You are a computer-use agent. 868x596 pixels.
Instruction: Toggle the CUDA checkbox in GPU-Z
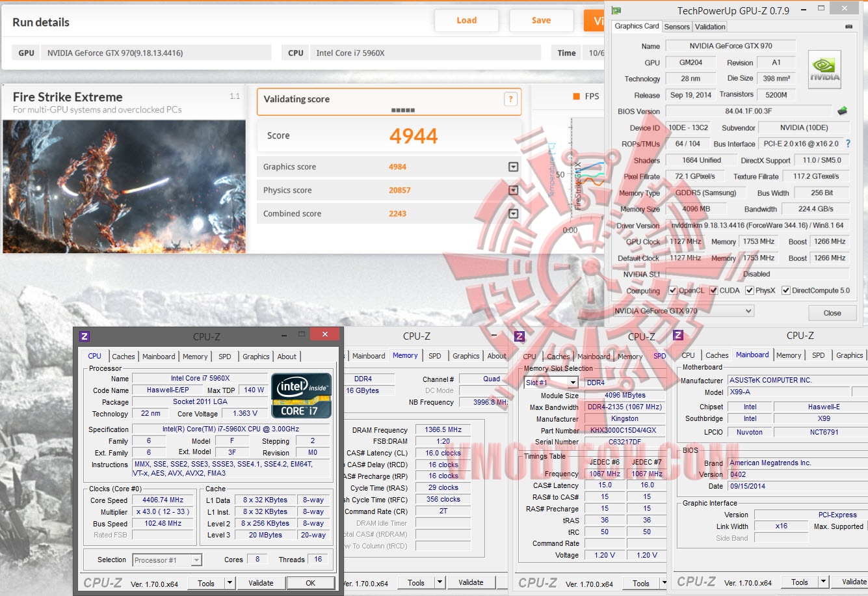(713, 291)
